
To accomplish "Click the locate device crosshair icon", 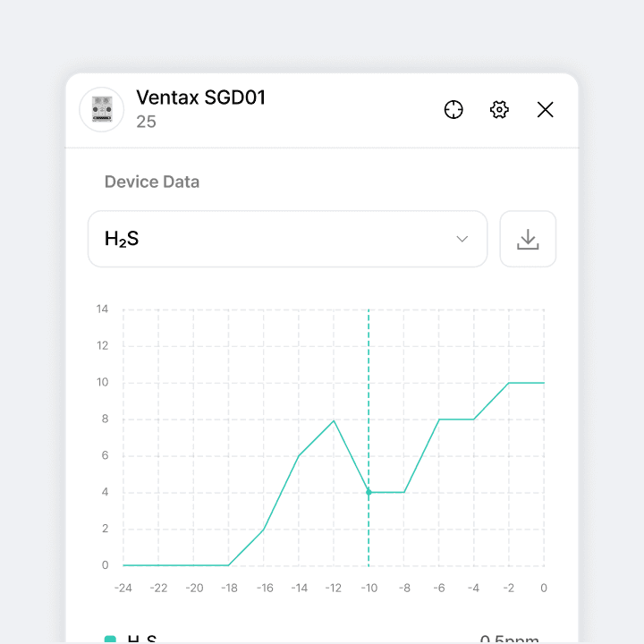I will tap(453, 110).
